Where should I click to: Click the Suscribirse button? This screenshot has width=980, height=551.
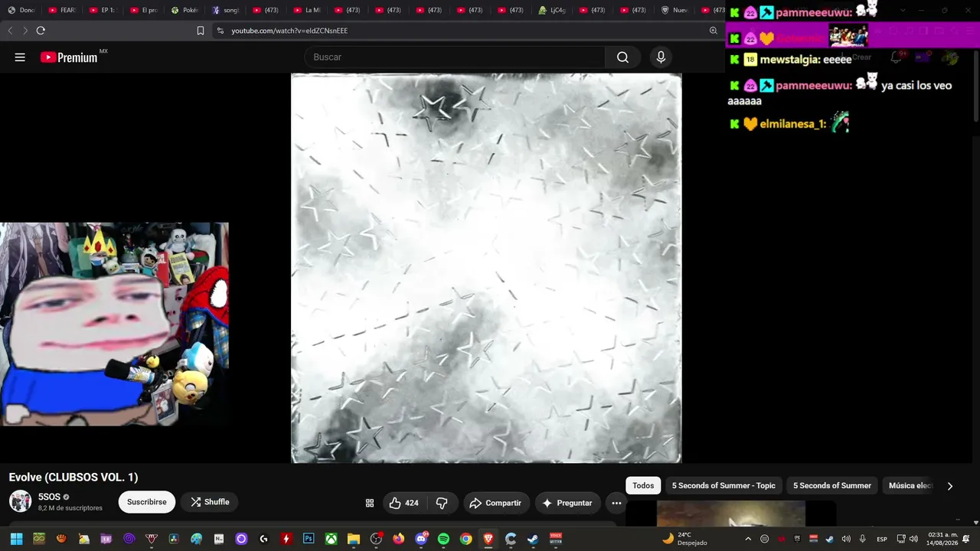coord(146,502)
